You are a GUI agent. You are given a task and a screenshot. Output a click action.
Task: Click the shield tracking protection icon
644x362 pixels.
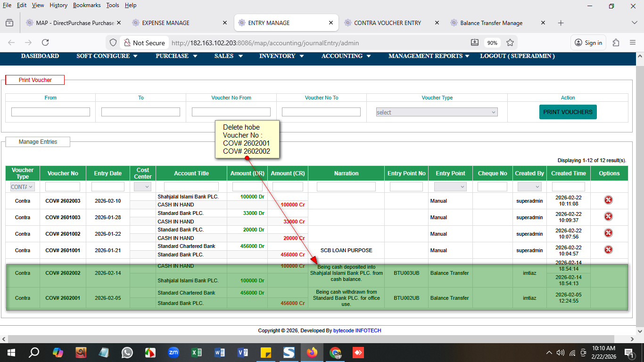(113, 42)
